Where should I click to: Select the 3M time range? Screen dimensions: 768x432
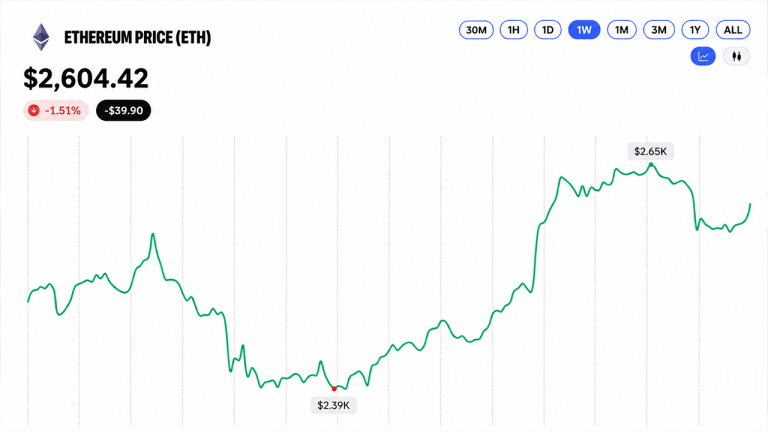659,30
